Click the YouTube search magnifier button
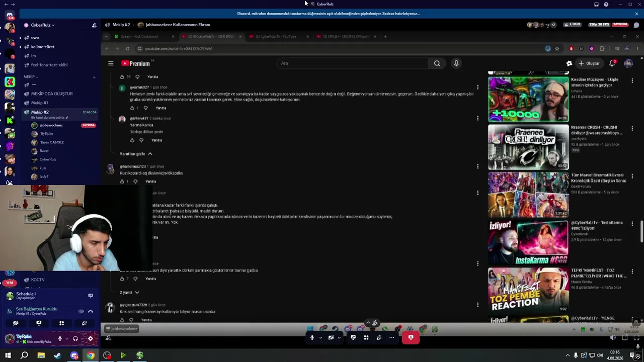 [437, 63]
